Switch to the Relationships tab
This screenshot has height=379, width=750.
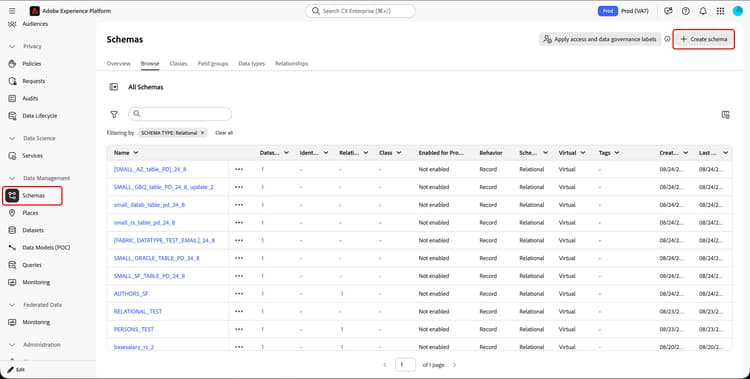pyautogui.click(x=291, y=63)
